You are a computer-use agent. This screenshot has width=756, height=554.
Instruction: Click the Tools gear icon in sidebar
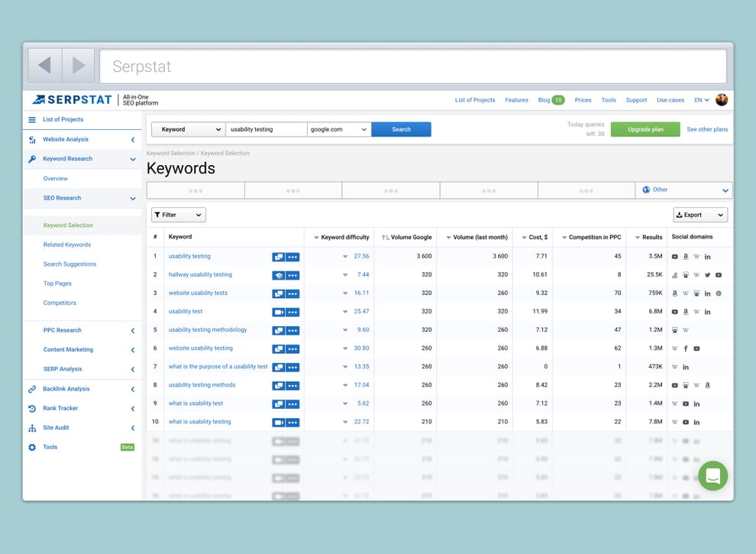point(32,447)
